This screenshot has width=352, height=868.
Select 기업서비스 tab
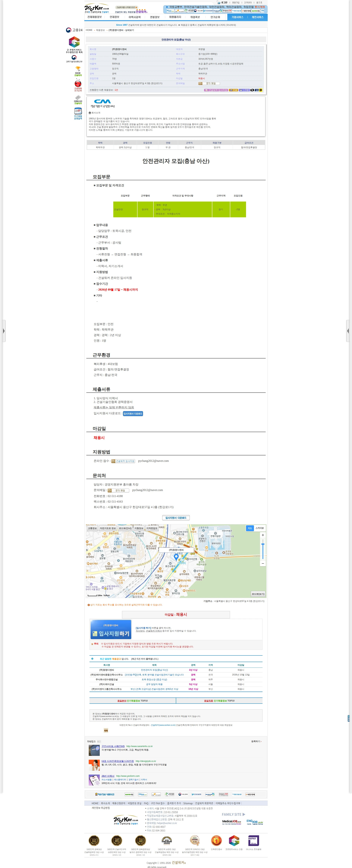[x=237, y=17]
